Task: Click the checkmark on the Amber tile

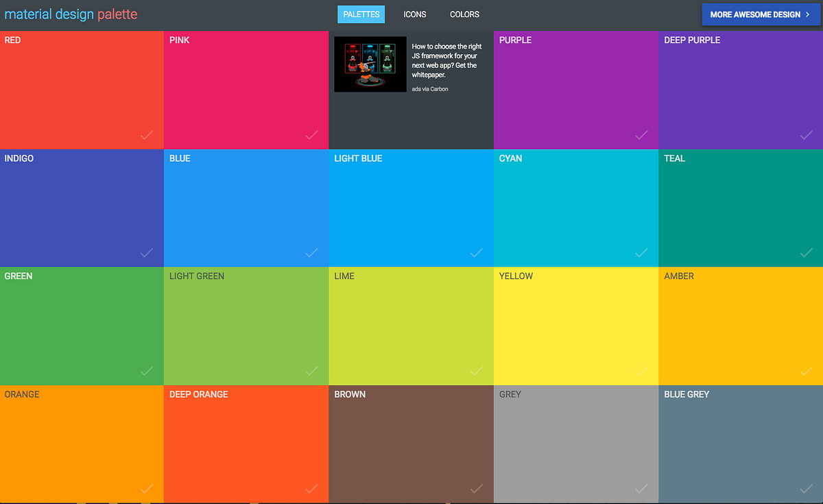Action: tap(805, 371)
